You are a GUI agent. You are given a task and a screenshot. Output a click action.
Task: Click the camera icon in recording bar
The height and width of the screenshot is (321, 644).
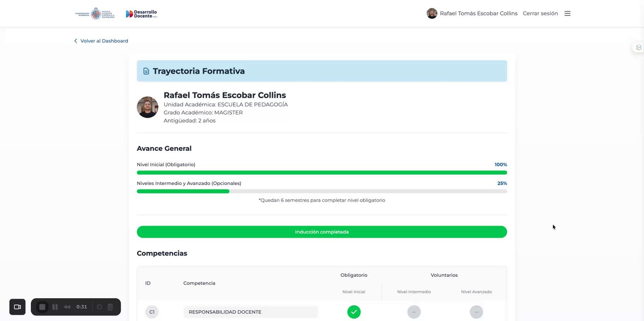pyautogui.click(x=17, y=307)
